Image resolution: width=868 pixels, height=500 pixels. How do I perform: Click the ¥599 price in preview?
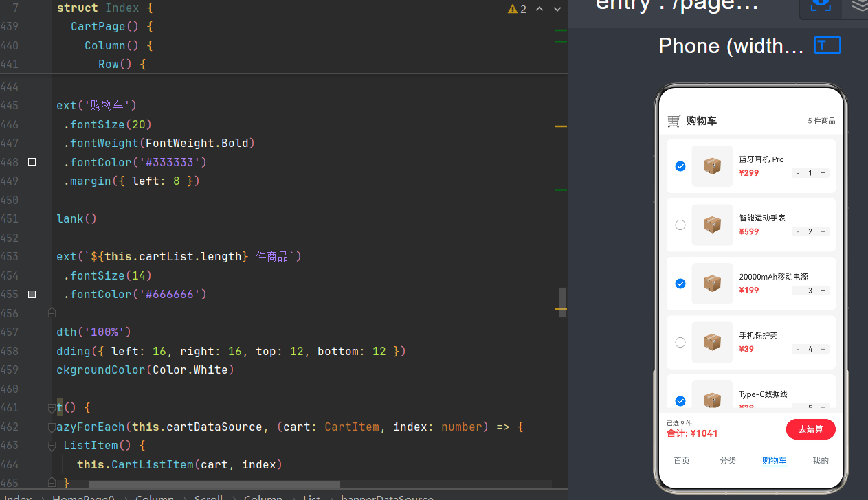tap(749, 231)
